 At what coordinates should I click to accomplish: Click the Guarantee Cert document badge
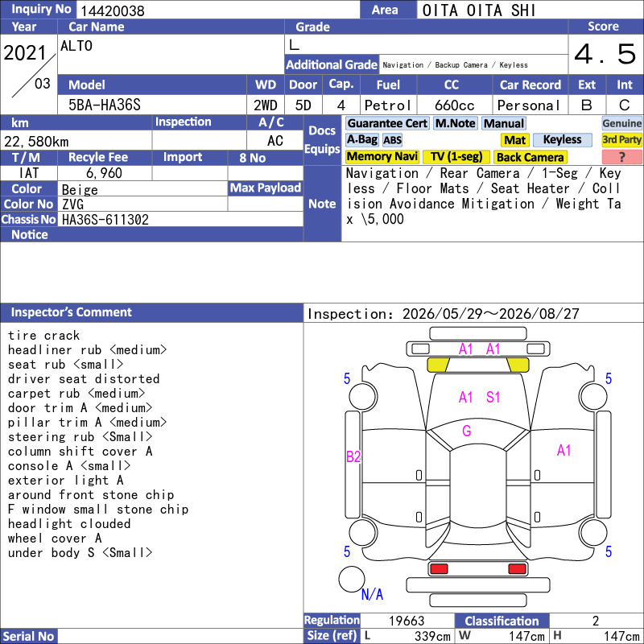pos(387,123)
